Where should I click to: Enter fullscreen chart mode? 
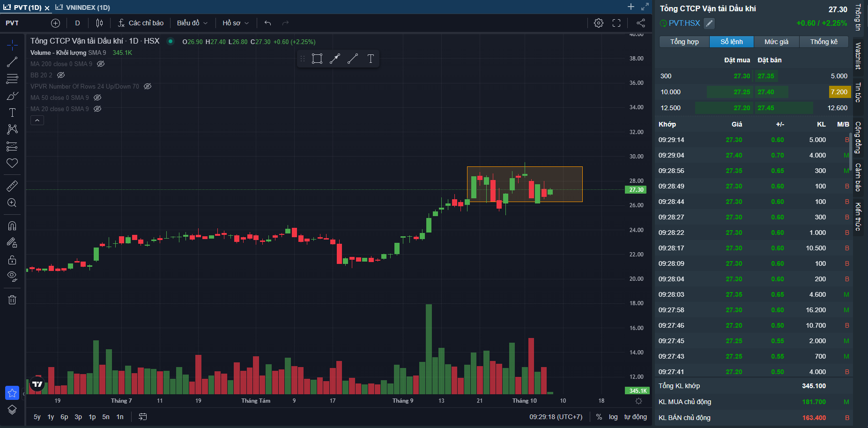[x=616, y=23]
